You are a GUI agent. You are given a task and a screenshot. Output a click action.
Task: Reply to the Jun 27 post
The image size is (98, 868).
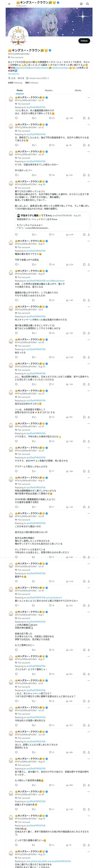(x=16, y=417)
